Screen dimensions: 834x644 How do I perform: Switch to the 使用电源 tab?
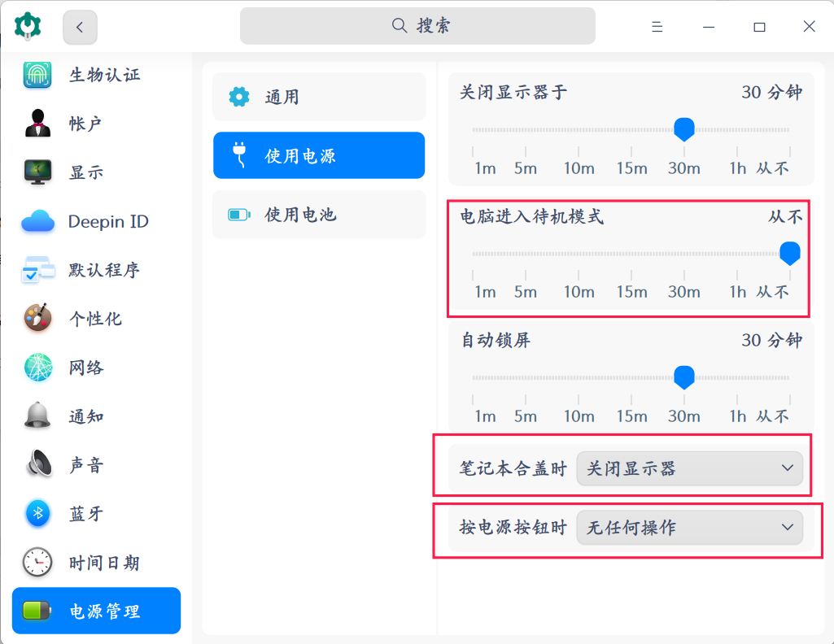pos(319,155)
